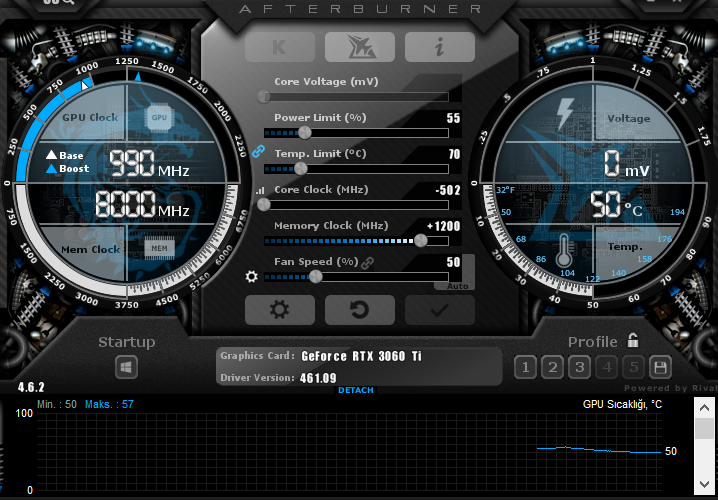Viewport: 718px width, 500px height.
Task: Click the Core Clock slider handle
Action: click(264, 205)
